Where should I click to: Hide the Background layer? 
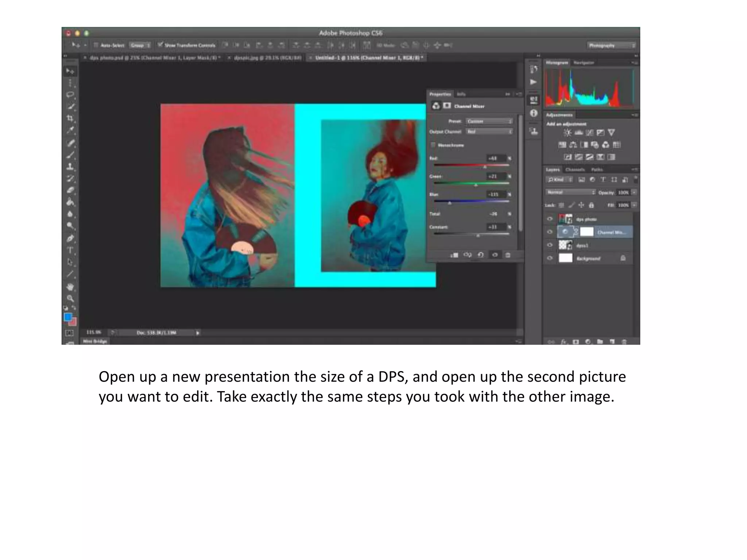[550, 258]
